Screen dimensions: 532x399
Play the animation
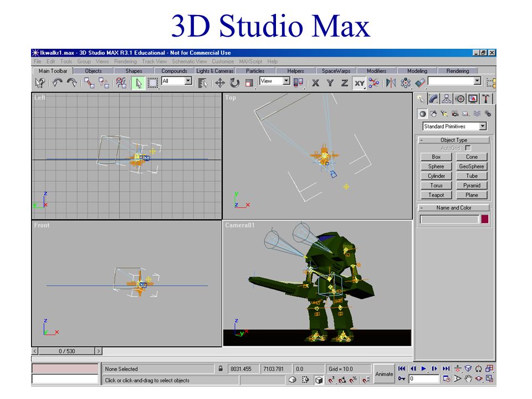pyautogui.click(x=423, y=369)
